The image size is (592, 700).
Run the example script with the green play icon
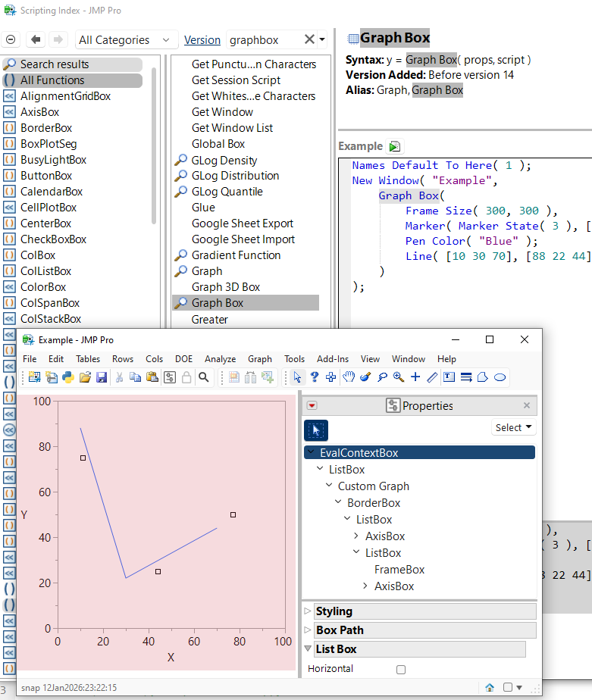point(394,146)
